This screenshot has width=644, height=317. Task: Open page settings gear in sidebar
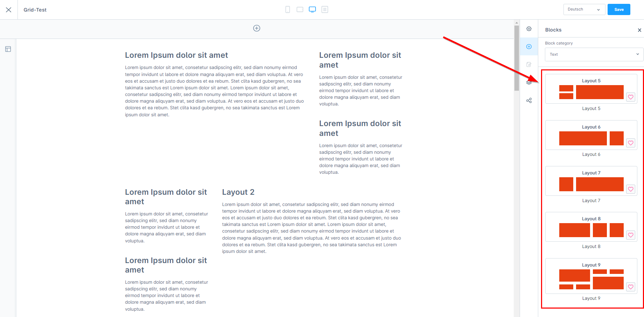click(529, 29)
